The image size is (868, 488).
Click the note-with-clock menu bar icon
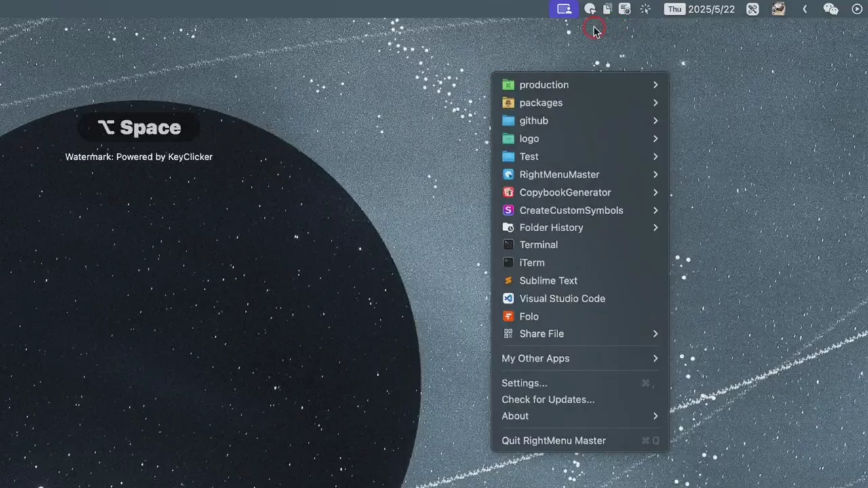point(625,9)
